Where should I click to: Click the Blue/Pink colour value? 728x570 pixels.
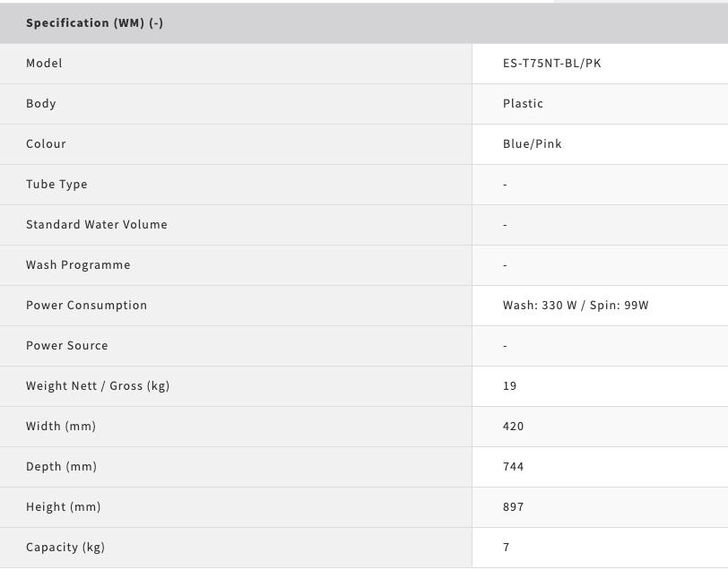(x=532, y=144)
